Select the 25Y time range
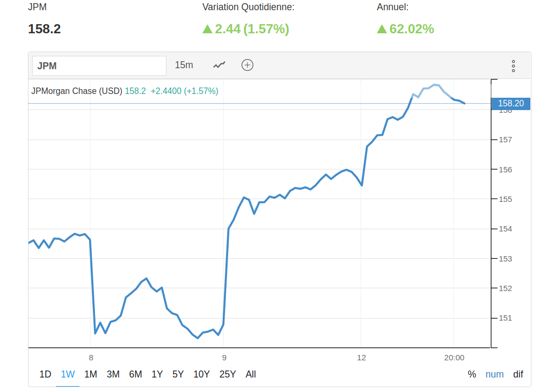The image size is (547, 392). 228,374
